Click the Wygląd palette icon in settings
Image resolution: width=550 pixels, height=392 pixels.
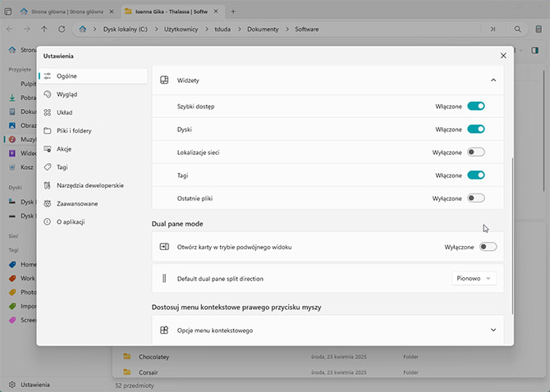48,94
